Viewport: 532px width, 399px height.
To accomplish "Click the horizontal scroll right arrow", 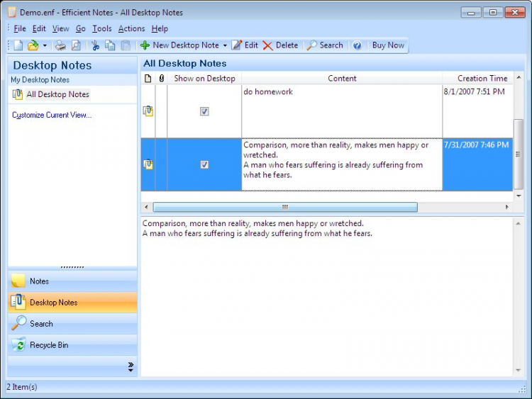I will pos(507,207).
